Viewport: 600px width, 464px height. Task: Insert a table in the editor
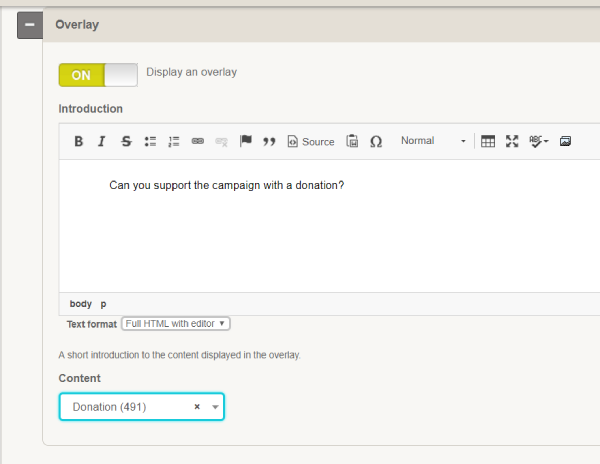click(488, 142)
